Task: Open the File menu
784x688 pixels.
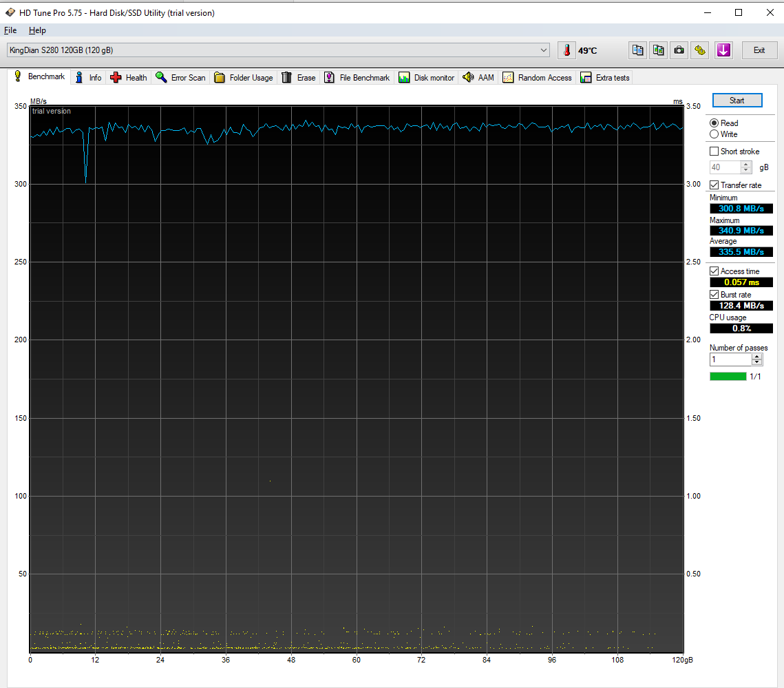Action: click(10, 30)
